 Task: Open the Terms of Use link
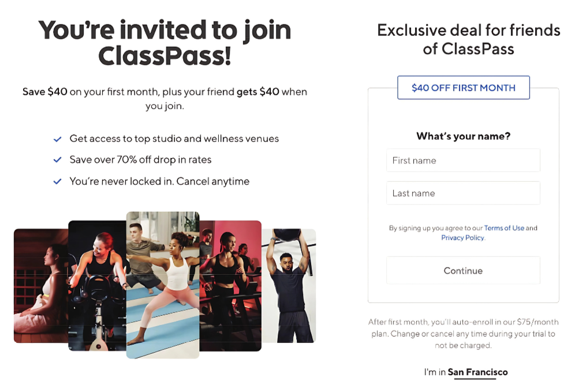tap(504, 228)
